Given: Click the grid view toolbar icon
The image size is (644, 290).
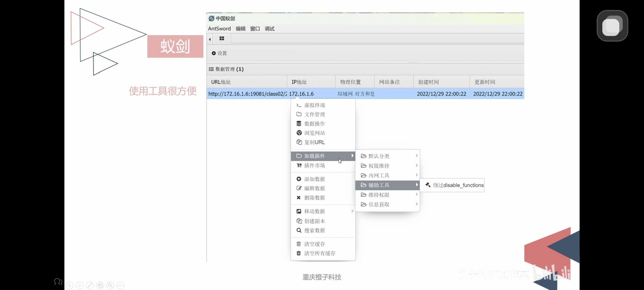Looking at the screenshot, I should coord(221,38).
